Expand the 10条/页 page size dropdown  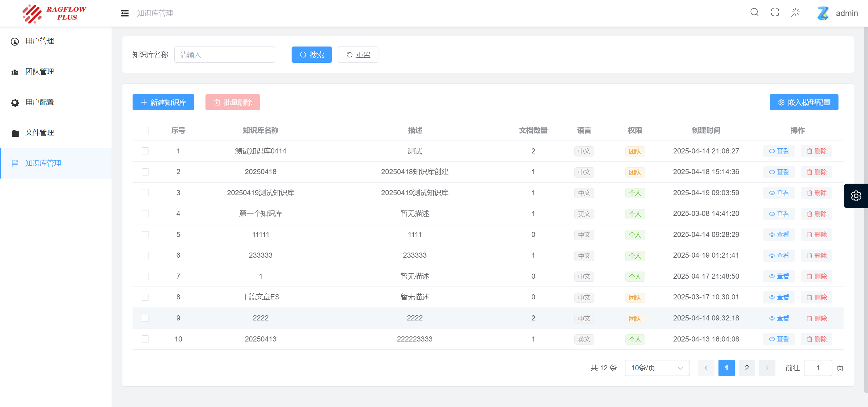pos(657,368)
